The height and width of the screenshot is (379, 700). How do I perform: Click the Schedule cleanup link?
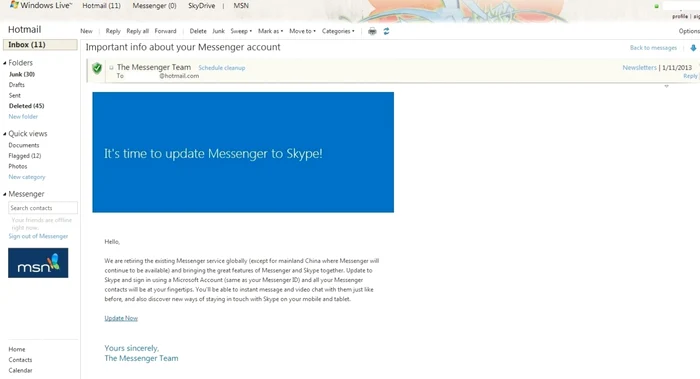click(222, 68)
